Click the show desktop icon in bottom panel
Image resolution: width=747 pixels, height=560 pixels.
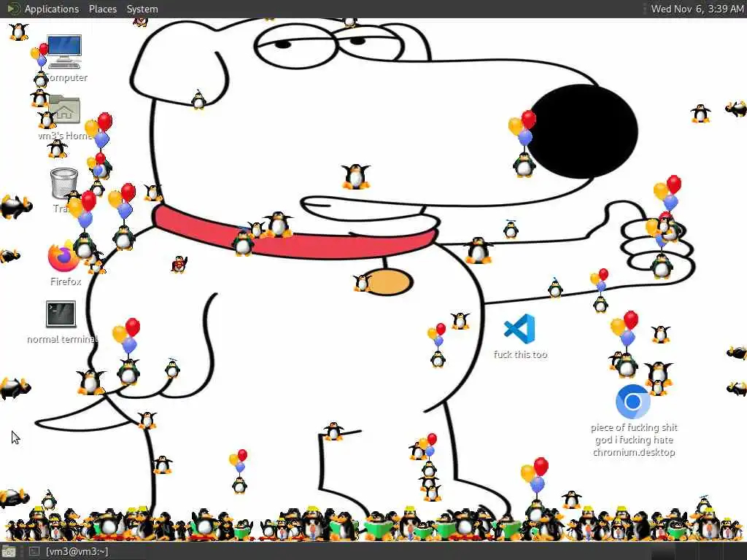click(x=9, y=552)
